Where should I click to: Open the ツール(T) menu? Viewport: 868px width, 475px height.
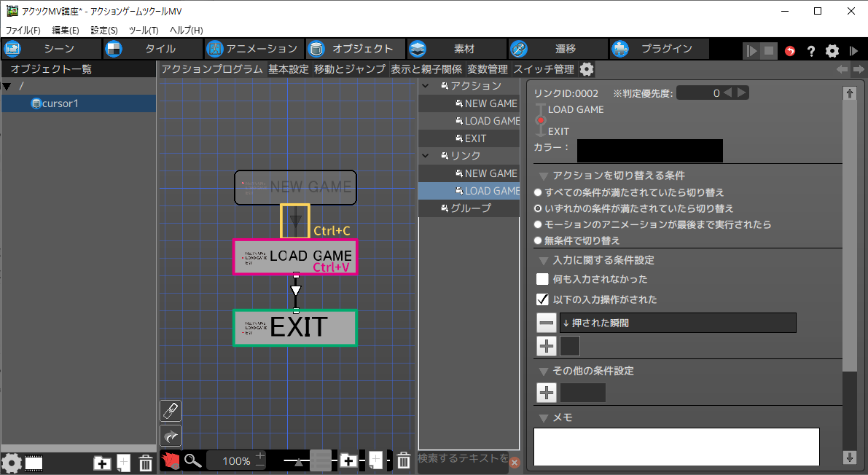(x=143, y=30)
